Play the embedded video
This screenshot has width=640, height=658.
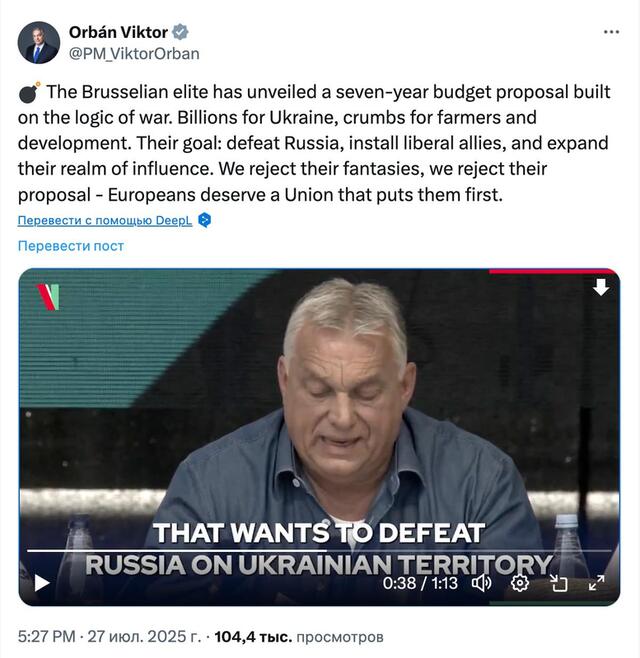point(42,582)
